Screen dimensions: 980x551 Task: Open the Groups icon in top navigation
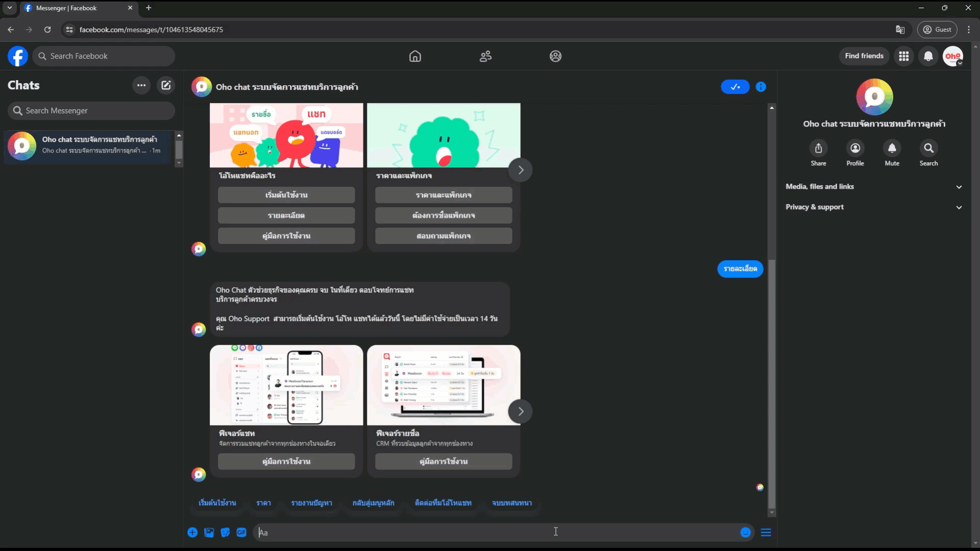pos(555,56)
